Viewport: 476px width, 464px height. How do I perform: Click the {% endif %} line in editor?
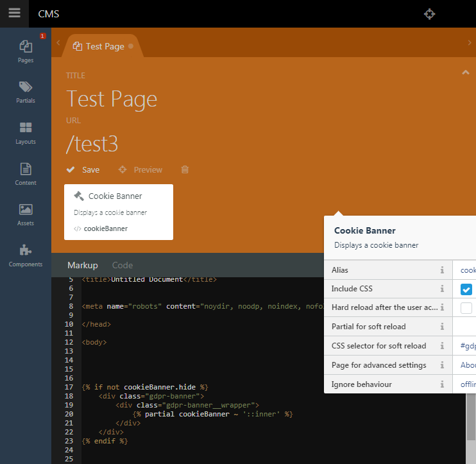click(105, 441)
